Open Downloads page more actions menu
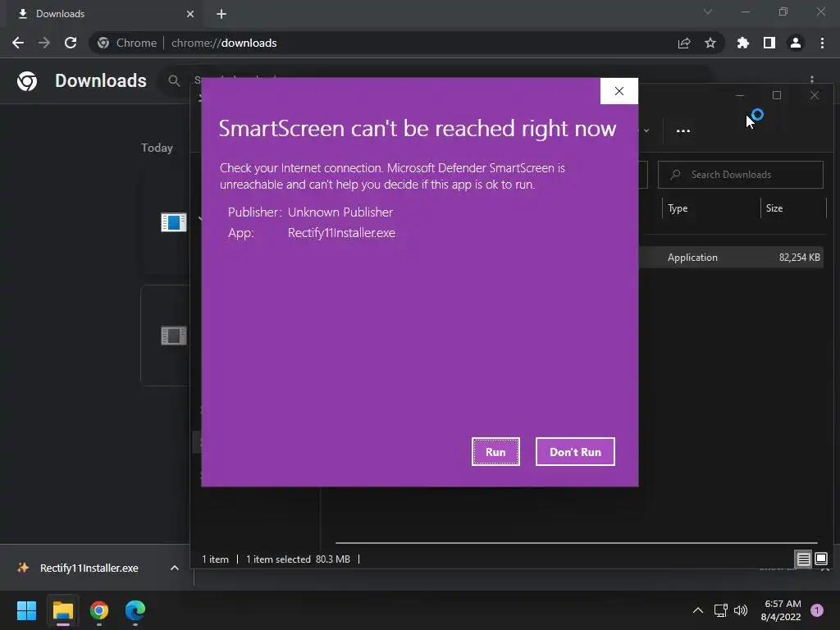This screenshot has height=630, width=840. pyautogui.click(x=812, y=80)
